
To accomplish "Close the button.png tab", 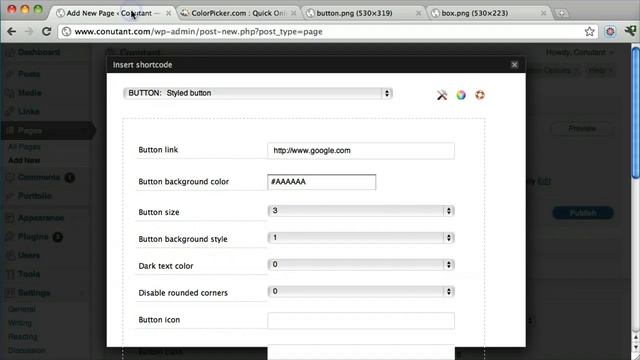I will (418, 13).
